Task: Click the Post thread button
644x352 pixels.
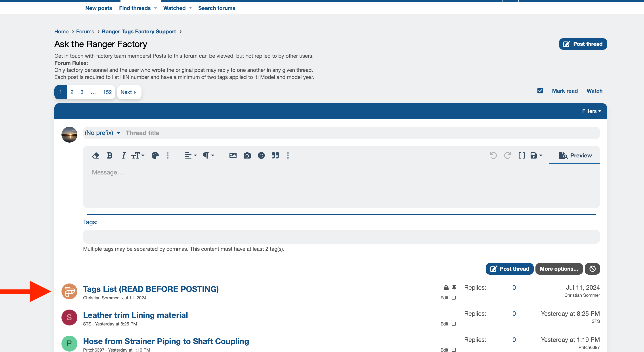Action: (x=583, y=44)
